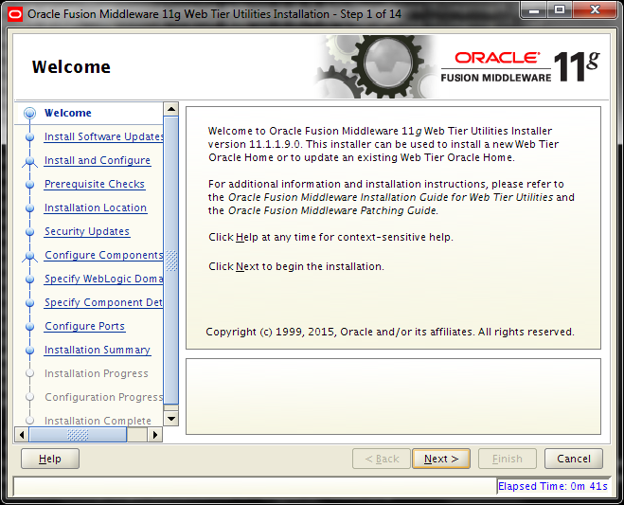Click the Oracle Fusion Middleware 11g banner logo

tap(520, 67)
